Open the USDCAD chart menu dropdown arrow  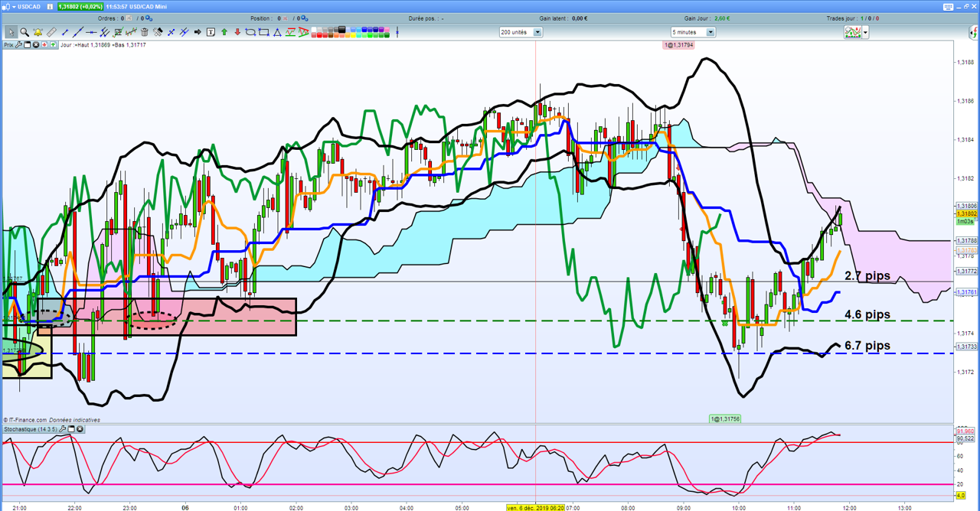point(12,7)
